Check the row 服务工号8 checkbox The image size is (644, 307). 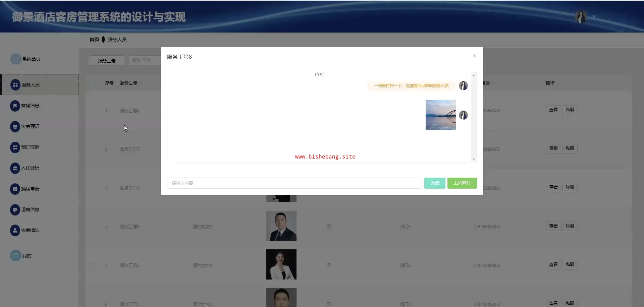[x=92, y=111]
